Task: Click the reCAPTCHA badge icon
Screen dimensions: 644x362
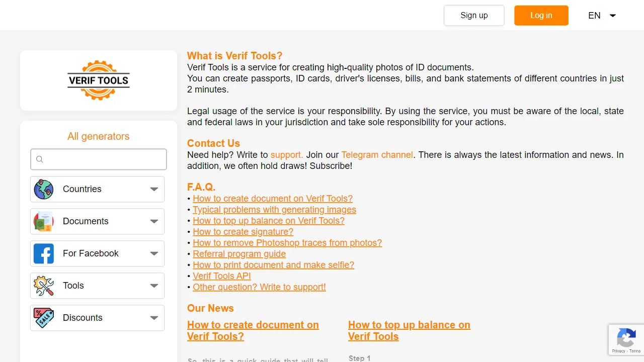Action: (x=626, y=336)
